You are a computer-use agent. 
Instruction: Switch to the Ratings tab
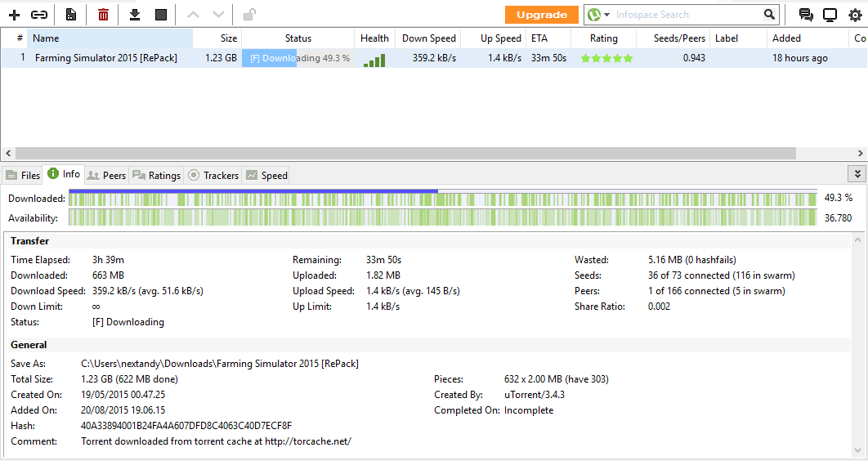click(157, 176)
